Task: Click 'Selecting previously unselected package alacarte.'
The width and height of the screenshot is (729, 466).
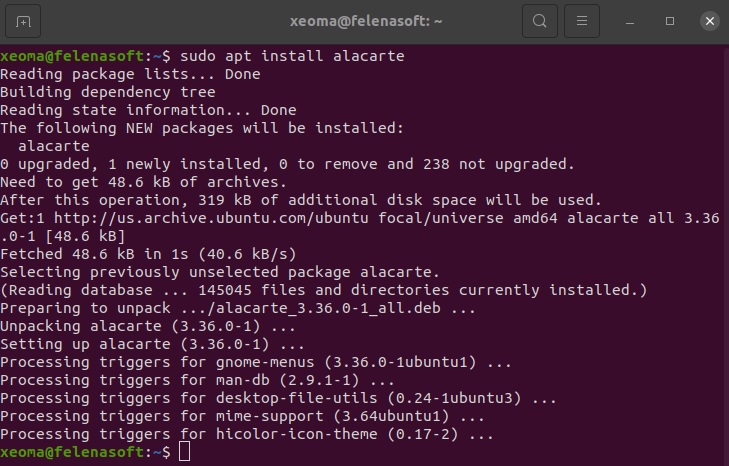Action: coord(220,272)
